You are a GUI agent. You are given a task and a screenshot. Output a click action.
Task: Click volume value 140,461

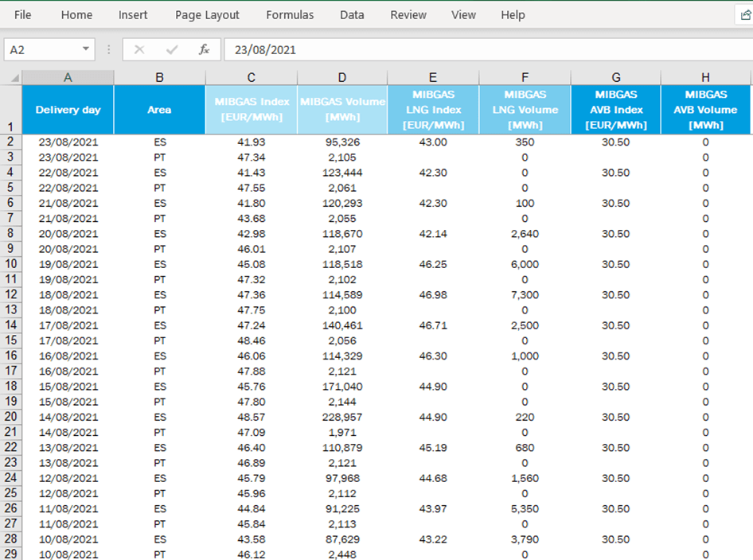342,325
